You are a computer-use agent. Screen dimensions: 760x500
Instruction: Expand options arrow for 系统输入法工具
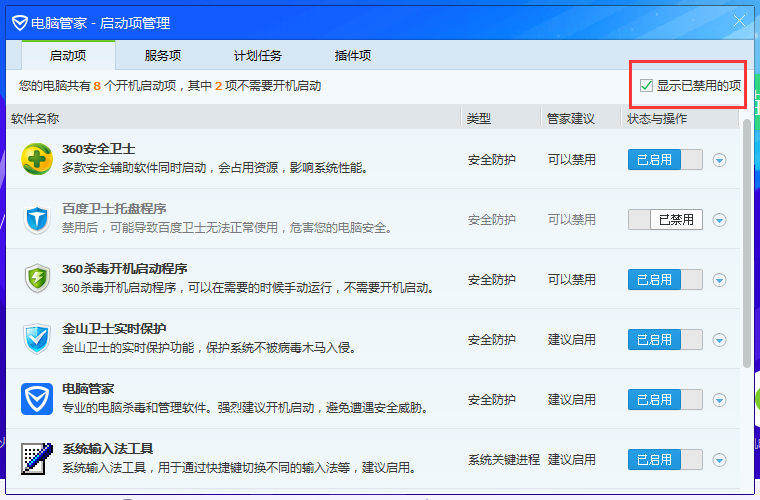pos(719,460)
